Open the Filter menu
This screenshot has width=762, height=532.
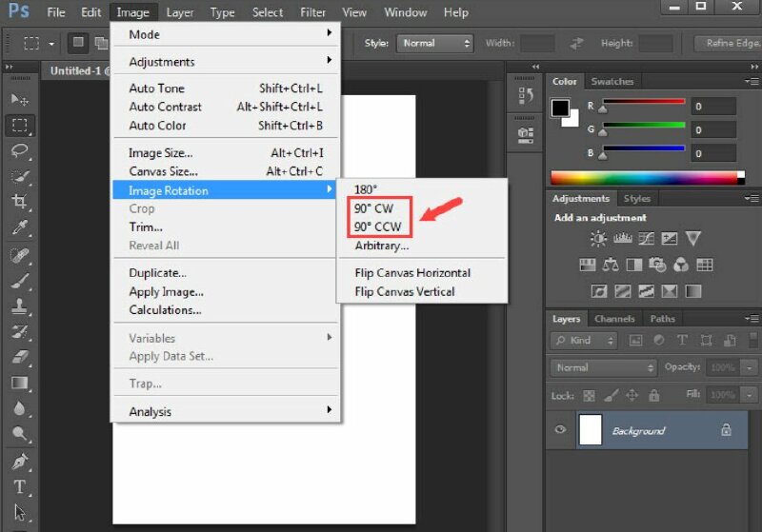[x=312, y=12]
